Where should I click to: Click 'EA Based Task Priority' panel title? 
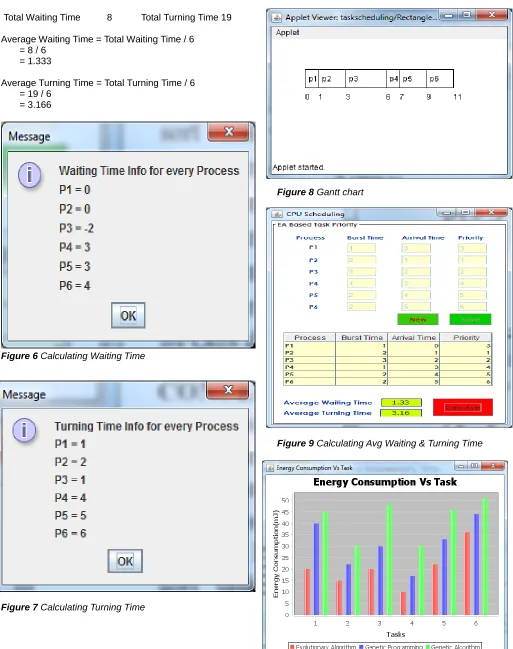317,225
